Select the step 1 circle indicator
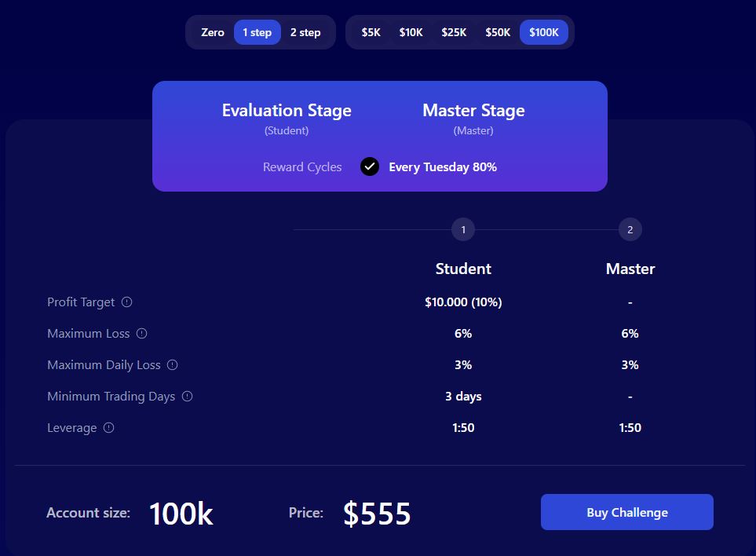Screen dimensions: 756x556 (463, 229)
